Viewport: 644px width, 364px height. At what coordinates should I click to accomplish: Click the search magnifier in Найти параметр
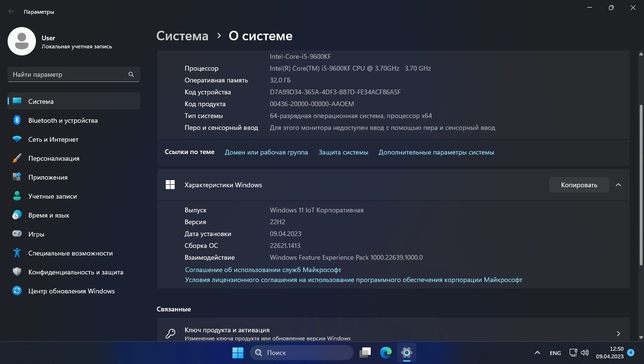coord(131,74)
